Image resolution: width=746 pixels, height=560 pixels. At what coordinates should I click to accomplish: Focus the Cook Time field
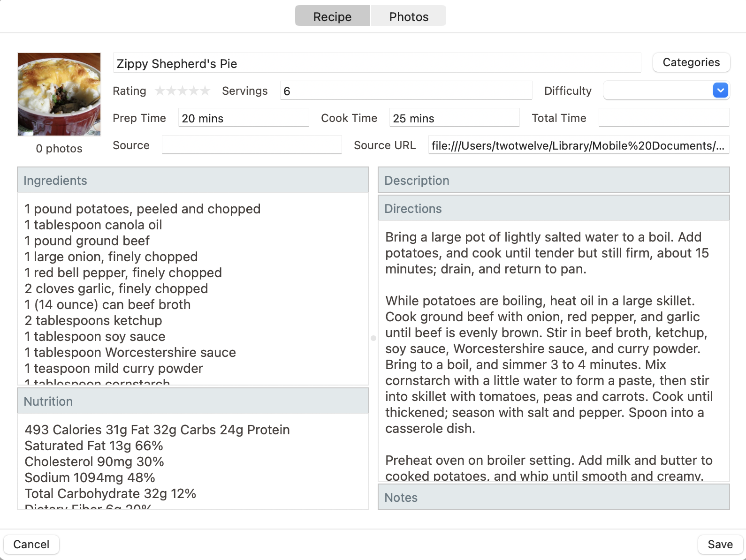454,118
